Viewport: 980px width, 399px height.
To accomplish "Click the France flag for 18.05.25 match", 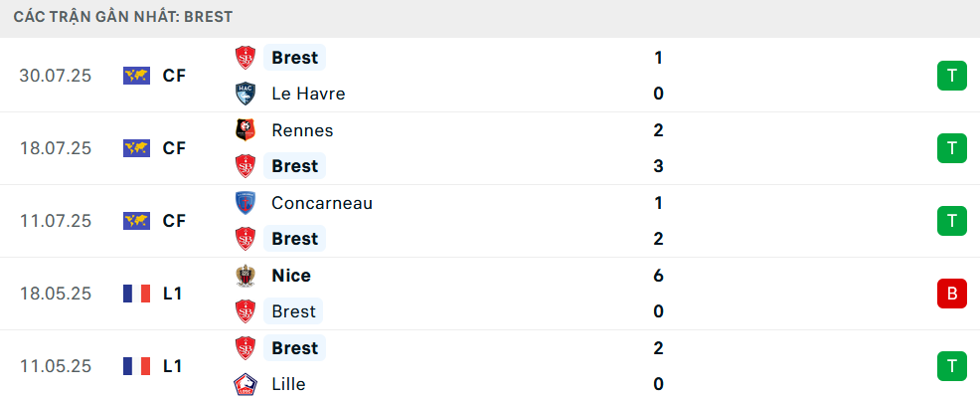I will coord(136,294).
